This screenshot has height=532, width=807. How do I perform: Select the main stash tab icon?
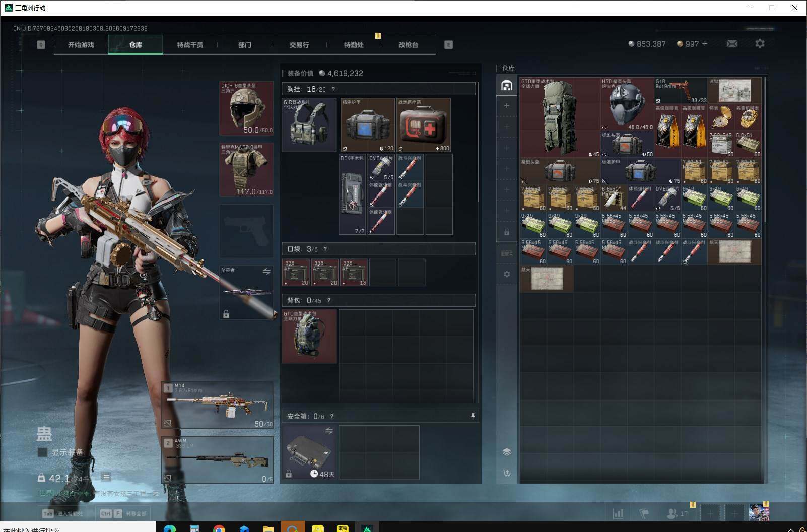[x=507, y=85]
